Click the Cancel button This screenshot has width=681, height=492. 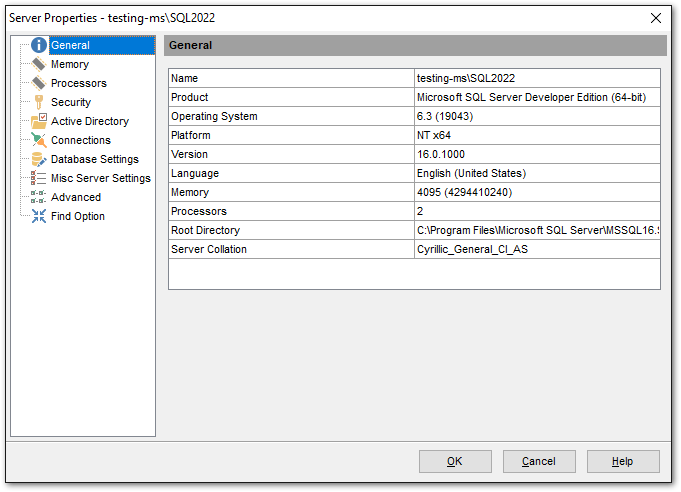click(539, 461)
